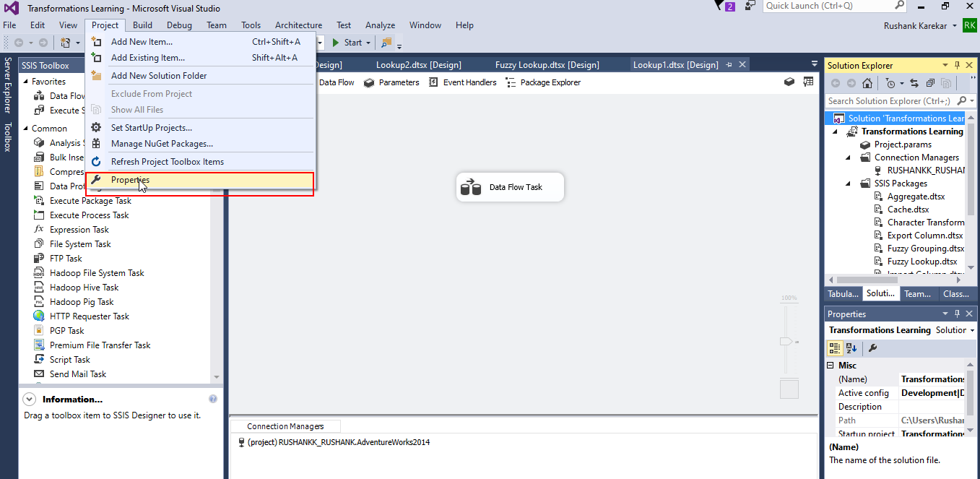
Task: Collapse the Transformations Learning project node
Action: tap(836, 131)
